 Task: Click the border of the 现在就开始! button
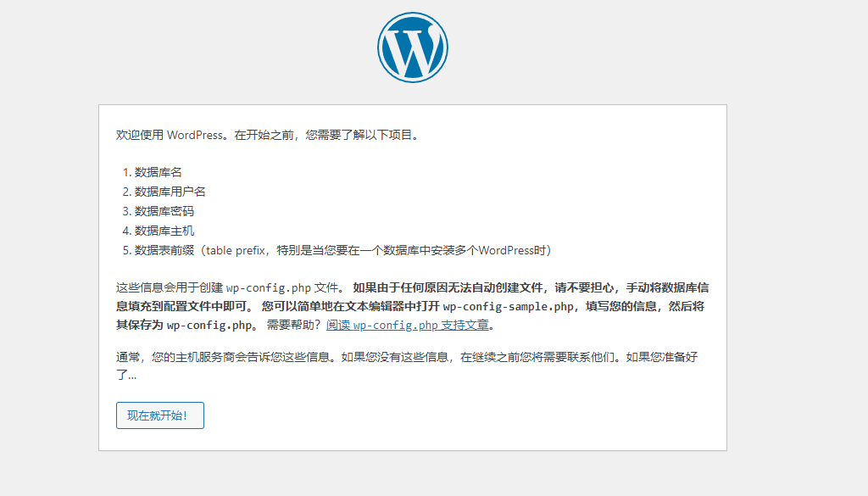point(159,404)
